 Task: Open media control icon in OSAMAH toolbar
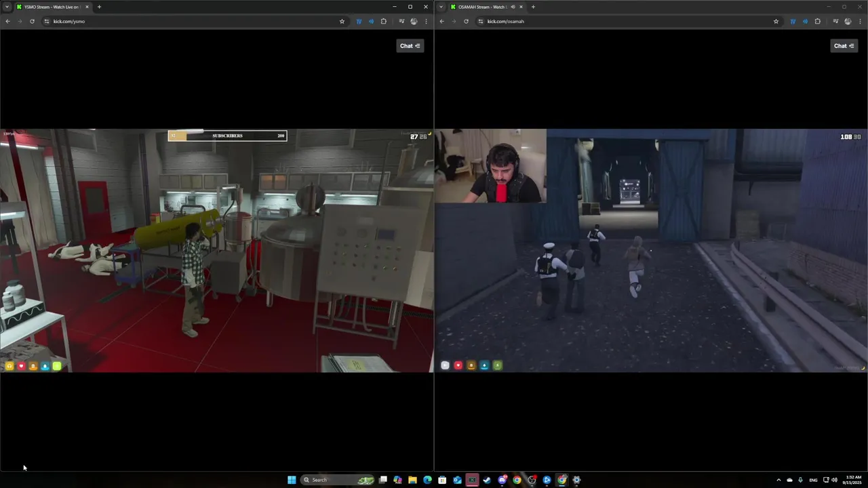click(x=835, y=21)
